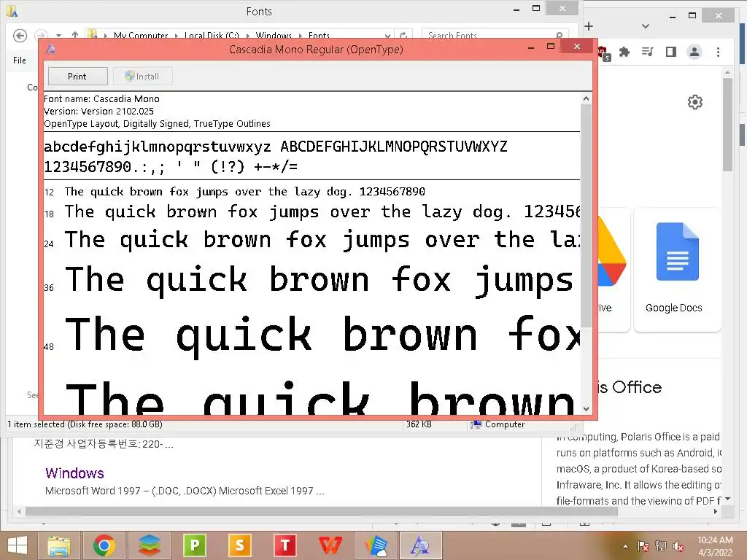Click the font preview vertical scrollbar thumb
Viewport: 747px width, 560px height.
(x=586, y=215)
